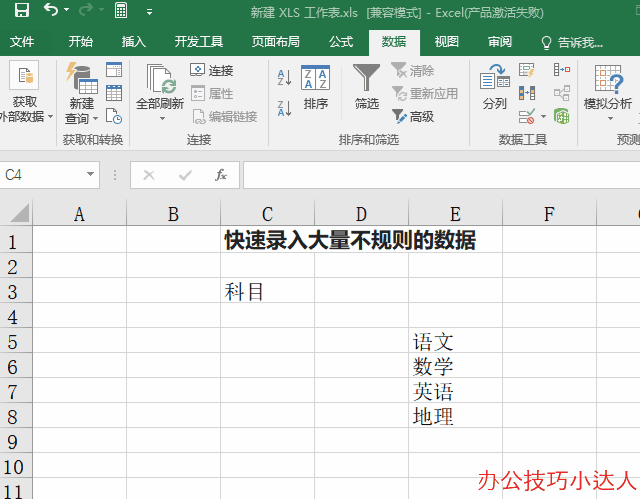This screenshot has height=499, width=640.
Task: Select the cell containing 数学
Action: click(x=455, y=366)
